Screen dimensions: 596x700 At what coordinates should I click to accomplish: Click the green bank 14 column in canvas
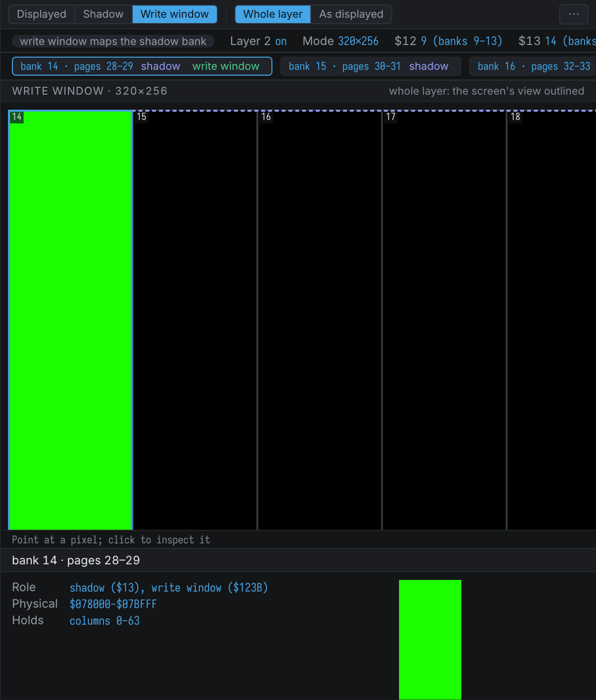(71, 320)
